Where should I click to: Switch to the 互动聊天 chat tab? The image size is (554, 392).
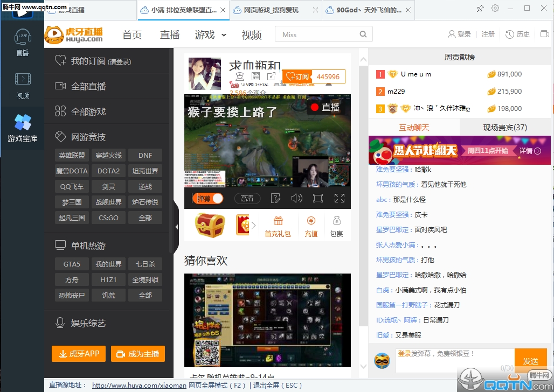pos(414,128)
